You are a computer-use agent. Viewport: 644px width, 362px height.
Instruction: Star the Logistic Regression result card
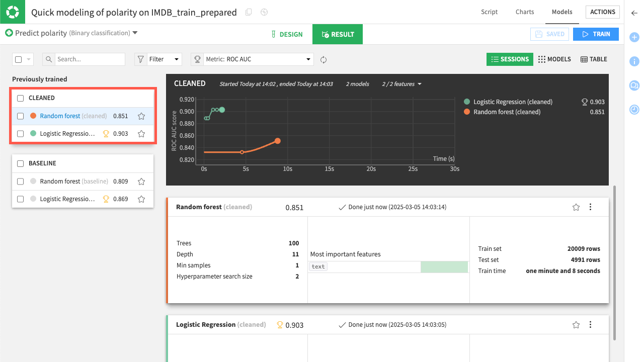[x=576, y=325]
